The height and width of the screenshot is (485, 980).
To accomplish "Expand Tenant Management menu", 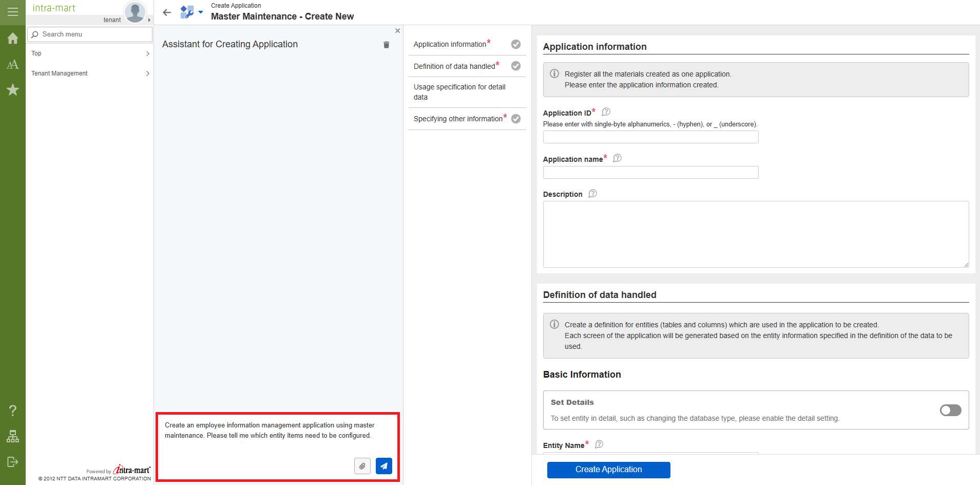I will [x=90, y=73].
